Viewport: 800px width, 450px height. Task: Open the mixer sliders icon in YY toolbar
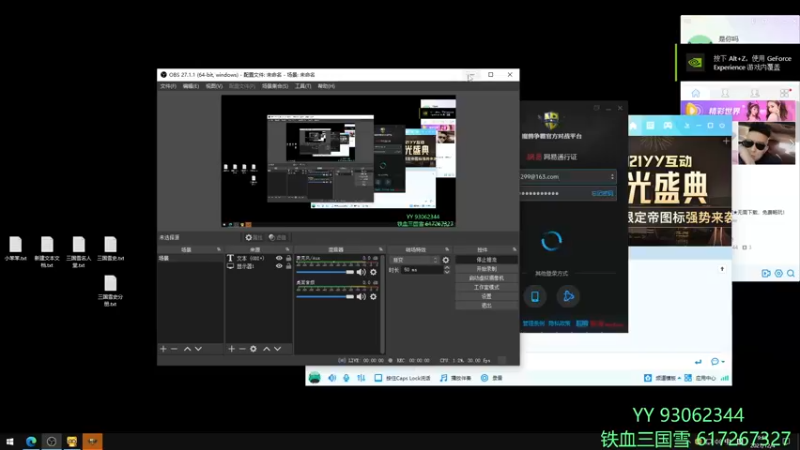361,378
